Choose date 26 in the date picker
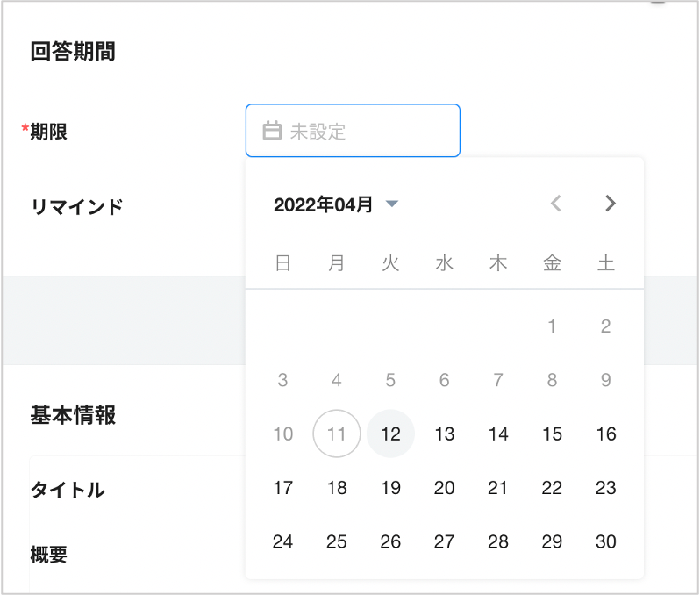Viewport: 700px width, 595px height. 390,541
